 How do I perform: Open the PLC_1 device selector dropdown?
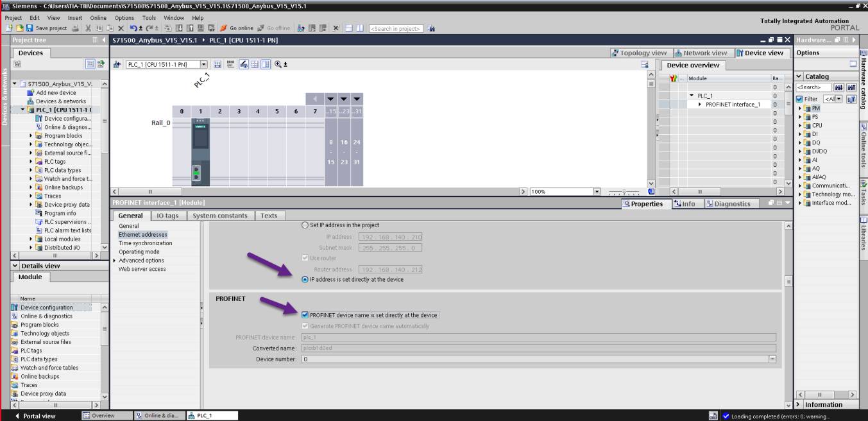(204, 64)
